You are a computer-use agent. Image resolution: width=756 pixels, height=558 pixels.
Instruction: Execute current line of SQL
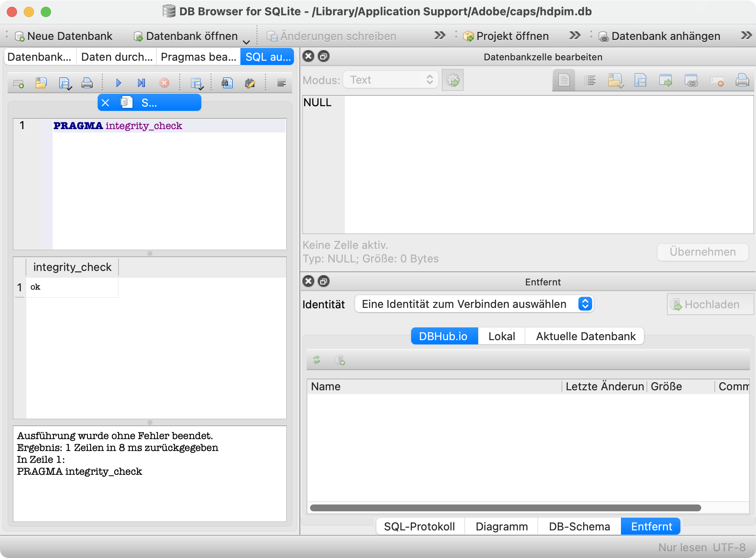(x=141, y=83)
